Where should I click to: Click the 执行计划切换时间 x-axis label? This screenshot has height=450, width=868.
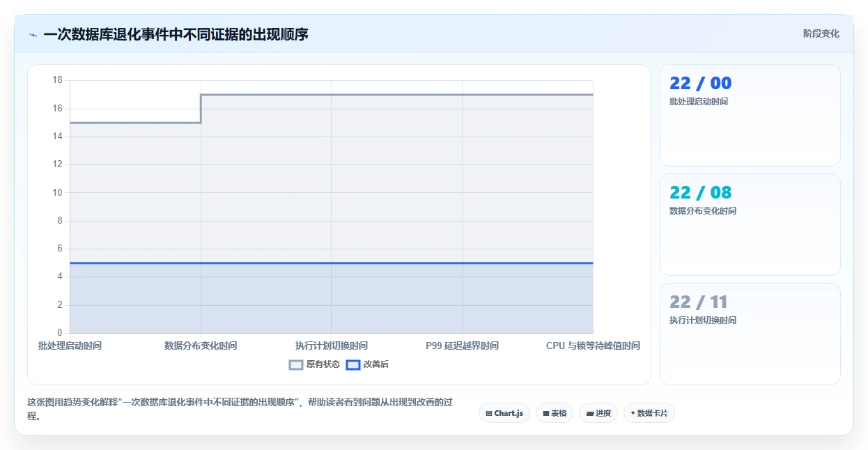tap(332, 346)
